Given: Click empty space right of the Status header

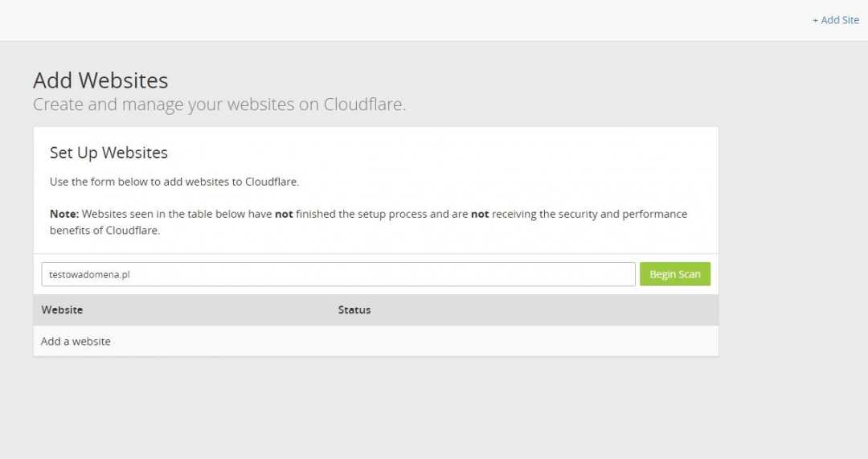Looking at the screenshot, I should (547, 309).
